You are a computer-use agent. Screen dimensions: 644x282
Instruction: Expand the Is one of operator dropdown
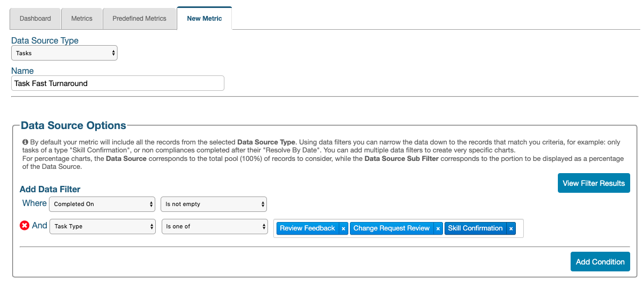click(215, 226)
